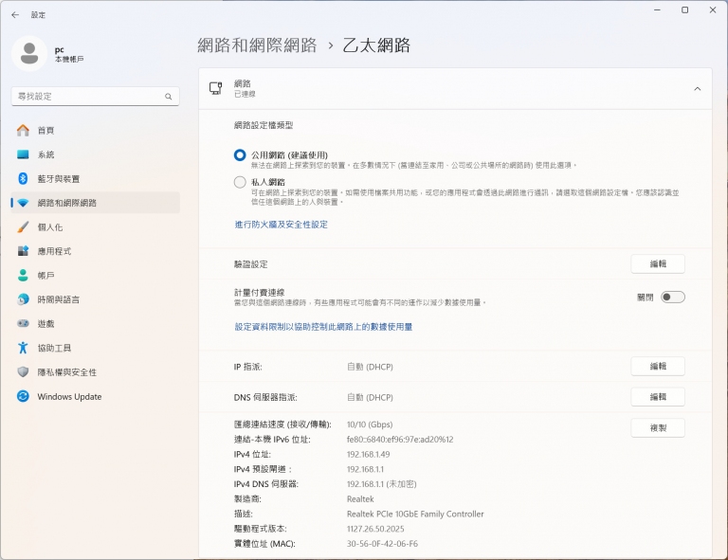728x560 pixels.
Task: Click the back arrow icon in title bar
Action: click(x=15, y=15)
